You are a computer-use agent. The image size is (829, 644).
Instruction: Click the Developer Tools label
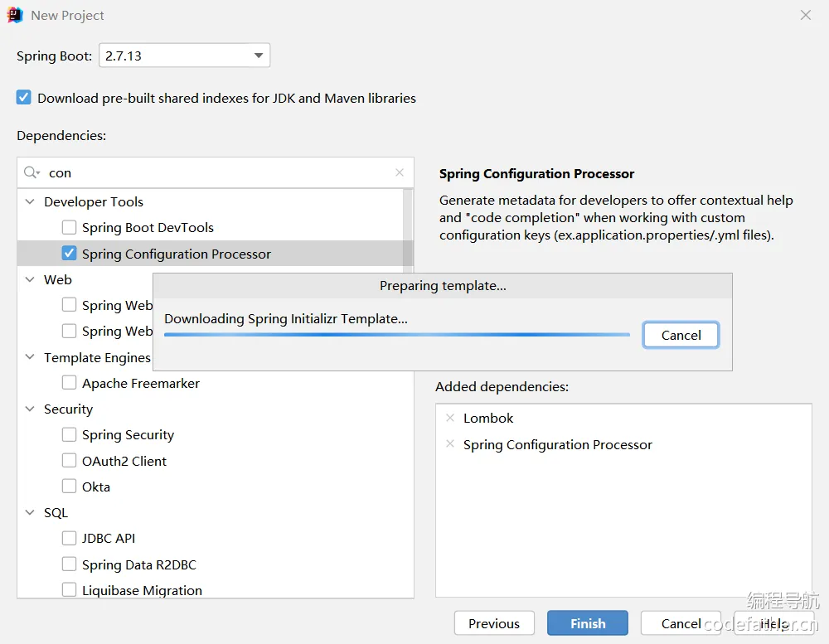pos(94,202)
